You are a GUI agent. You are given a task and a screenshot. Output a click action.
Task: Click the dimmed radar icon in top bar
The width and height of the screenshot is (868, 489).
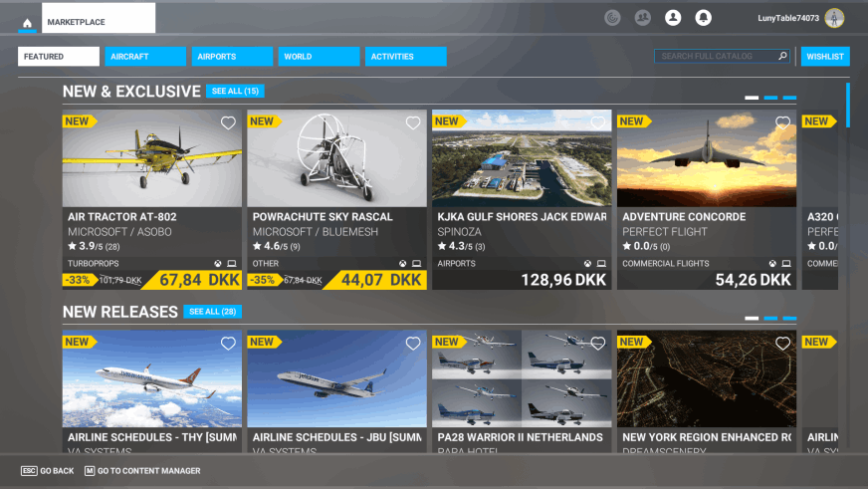[613, 18]
